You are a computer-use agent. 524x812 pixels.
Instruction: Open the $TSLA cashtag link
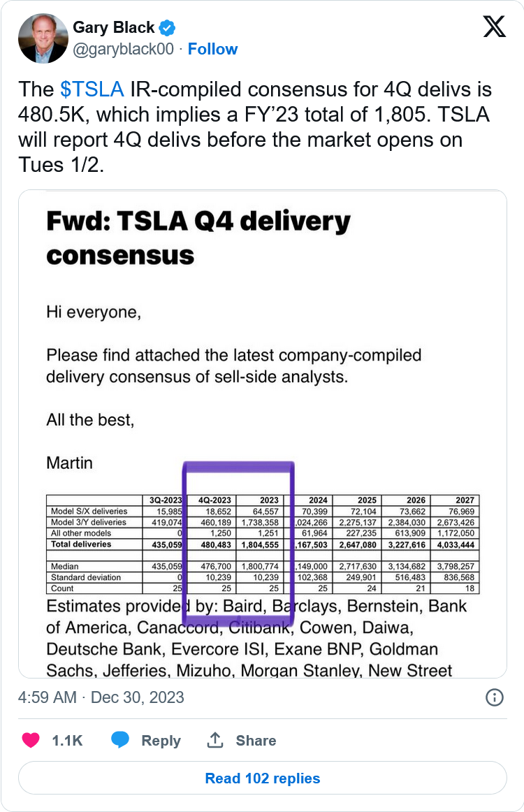click(92, 89)
